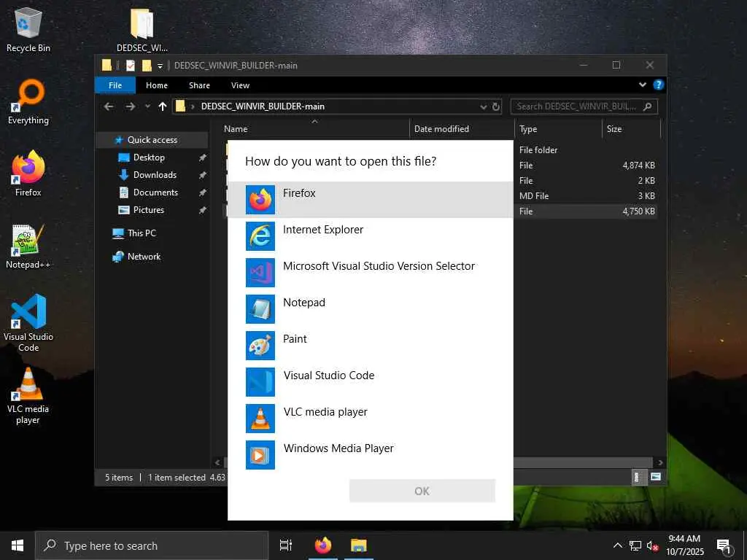
Task: Select Microsoft Visual Studio Version Selector icon
Action: tap(260, 273)
